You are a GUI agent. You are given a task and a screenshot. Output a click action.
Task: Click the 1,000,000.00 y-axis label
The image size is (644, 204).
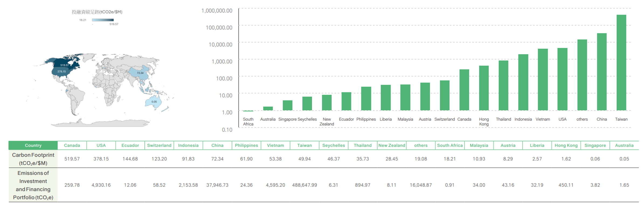pyautogui.click(x=217, y=11)
